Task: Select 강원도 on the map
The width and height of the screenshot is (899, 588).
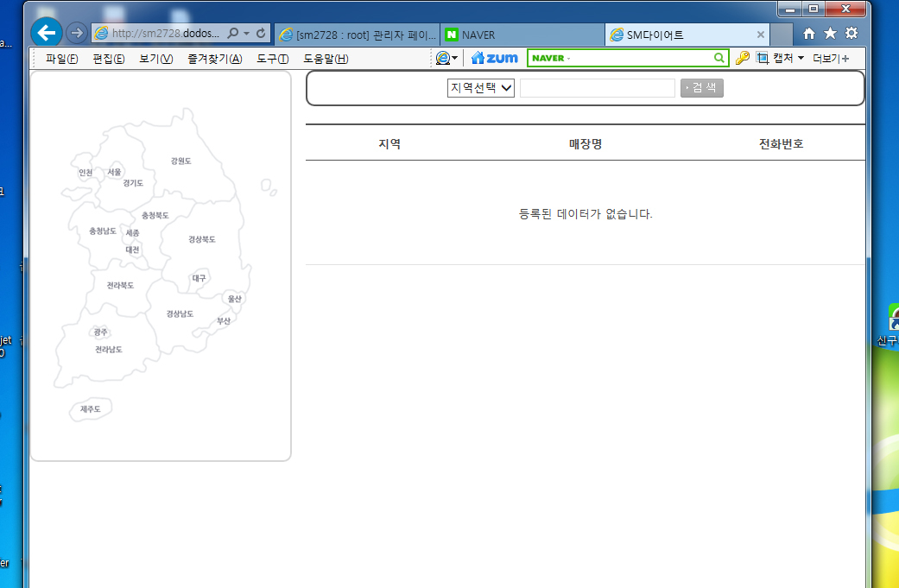Action: point(181,161)
